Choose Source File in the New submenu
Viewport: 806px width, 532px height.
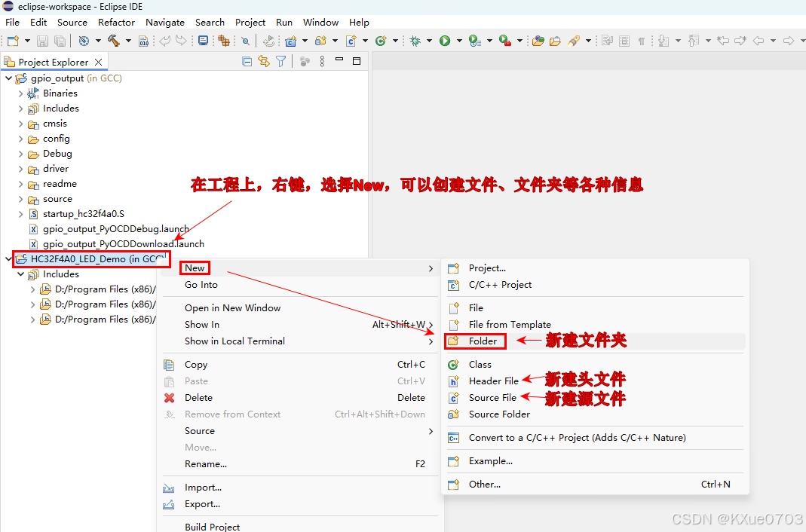[x=595, y=397]
